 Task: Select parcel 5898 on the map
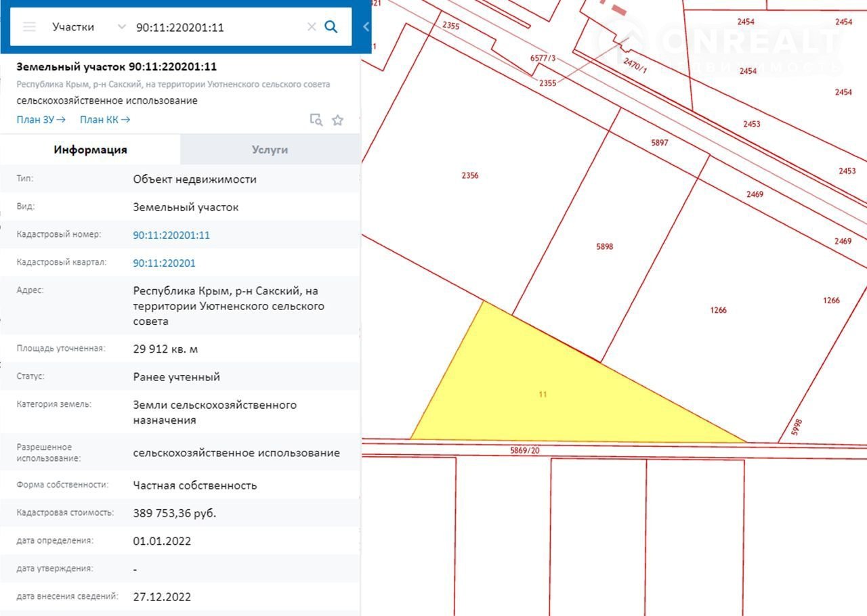604,247
